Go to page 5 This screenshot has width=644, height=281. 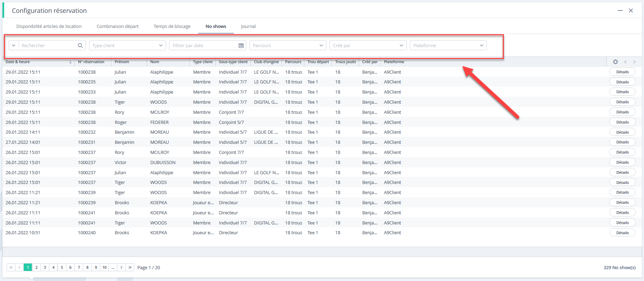[62, 267]
